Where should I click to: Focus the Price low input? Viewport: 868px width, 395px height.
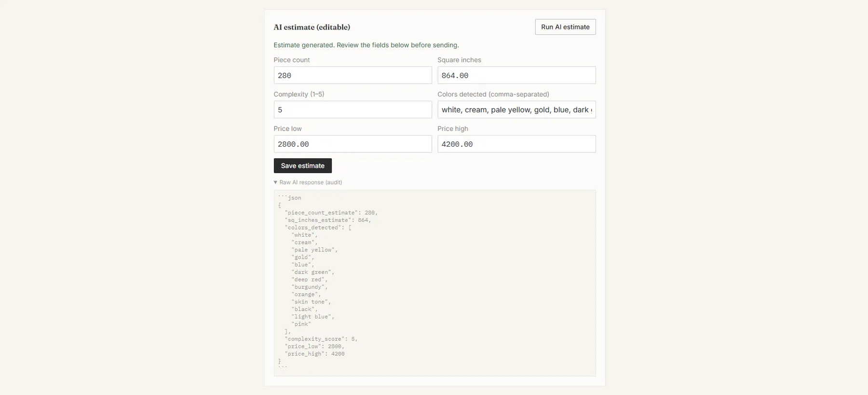pyautogui.click(x=353, y=144)
